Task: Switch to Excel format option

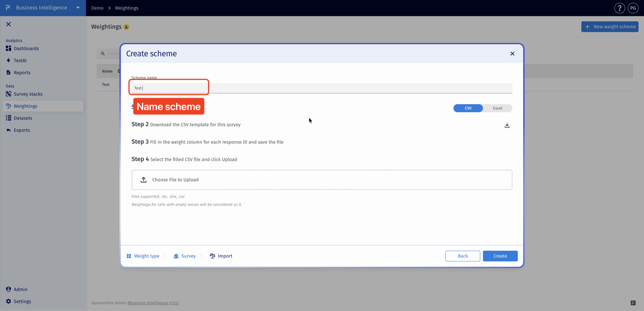Action: click(497, 108)
